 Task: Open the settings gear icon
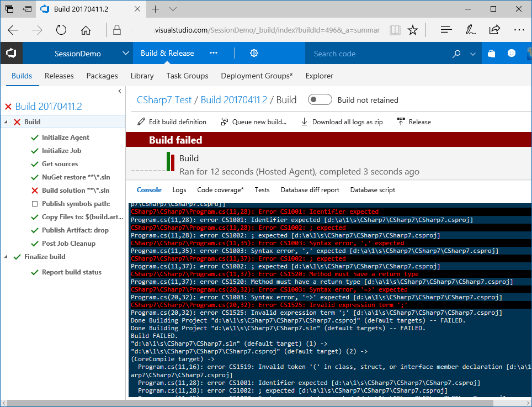pos(254,54)
